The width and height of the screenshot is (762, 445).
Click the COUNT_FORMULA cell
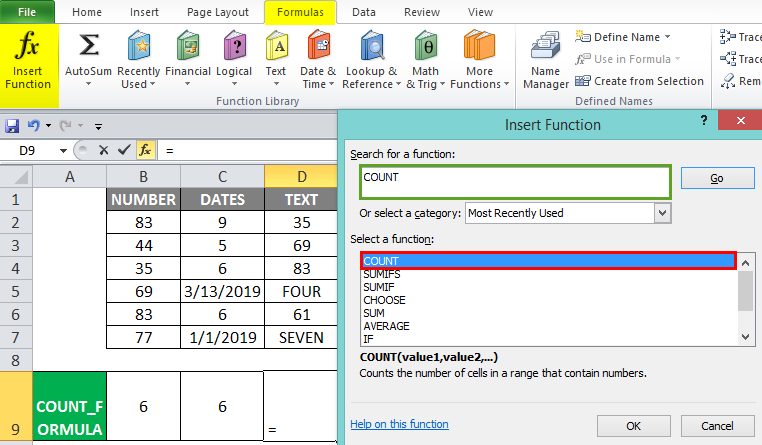coord(69,406)
